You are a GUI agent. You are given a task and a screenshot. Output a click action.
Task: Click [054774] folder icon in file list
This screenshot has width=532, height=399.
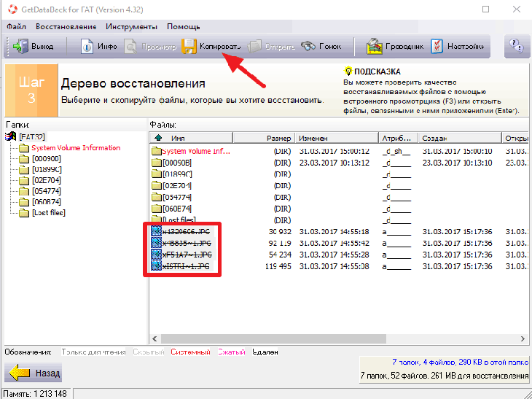(x=157, y=197)
